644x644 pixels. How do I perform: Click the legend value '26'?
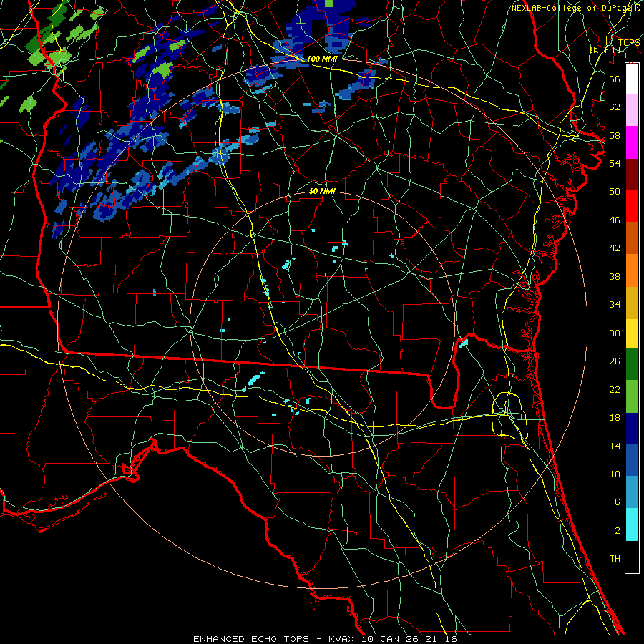coord(615,361)
